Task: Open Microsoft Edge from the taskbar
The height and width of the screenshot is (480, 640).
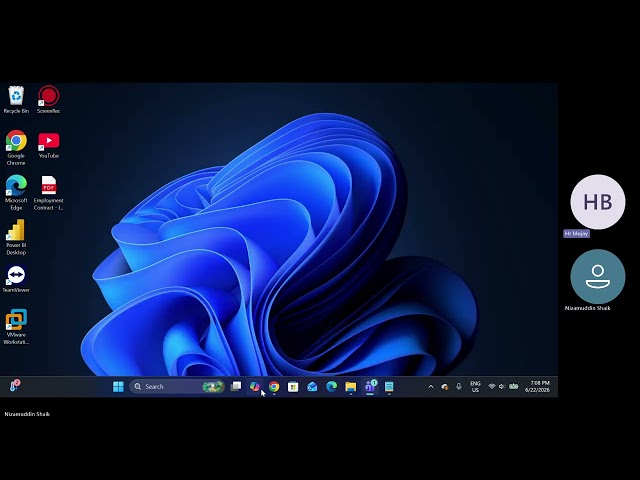Action: tap(331, 387)
